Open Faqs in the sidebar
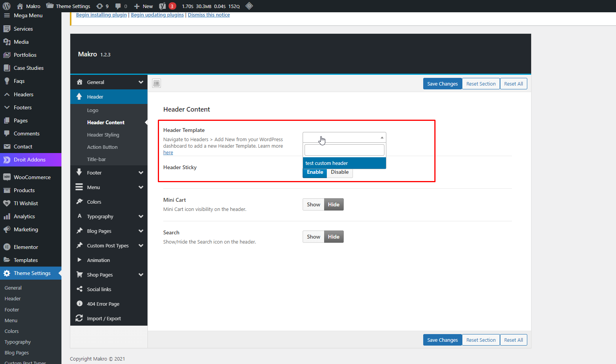 [x=31, y=81]
